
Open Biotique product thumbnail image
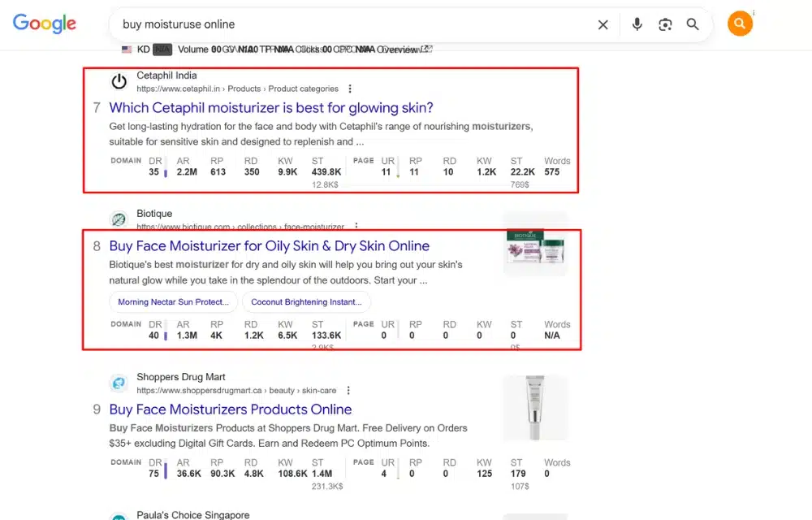(x=535, y=245)
